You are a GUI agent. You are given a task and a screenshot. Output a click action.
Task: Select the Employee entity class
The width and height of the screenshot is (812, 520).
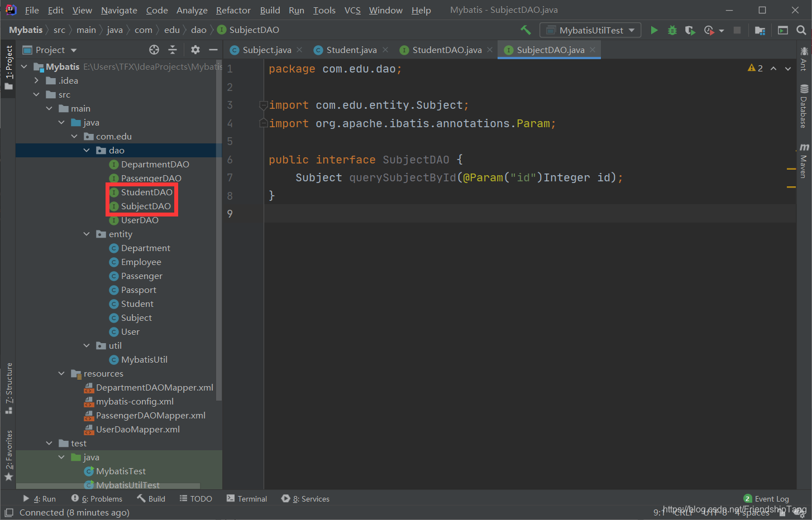click(x=141, y=262)
